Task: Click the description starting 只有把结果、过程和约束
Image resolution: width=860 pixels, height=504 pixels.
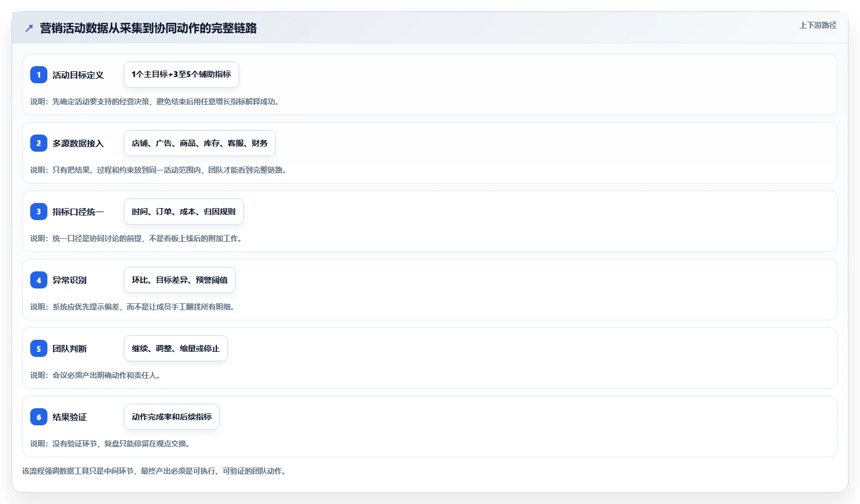Action: (159, 170)
